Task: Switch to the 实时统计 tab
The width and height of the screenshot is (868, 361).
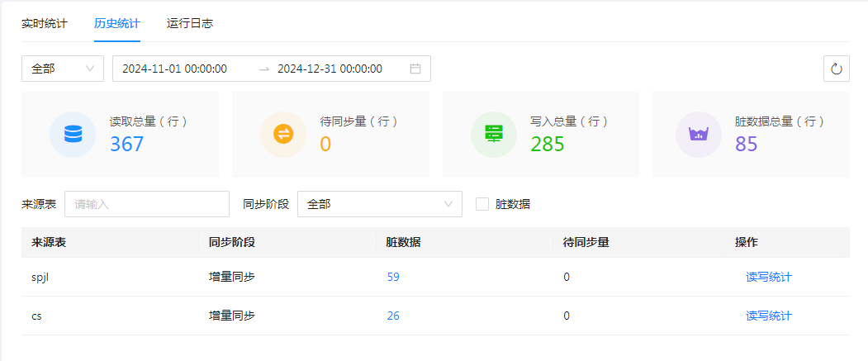Action: click(x=45, y=23)
